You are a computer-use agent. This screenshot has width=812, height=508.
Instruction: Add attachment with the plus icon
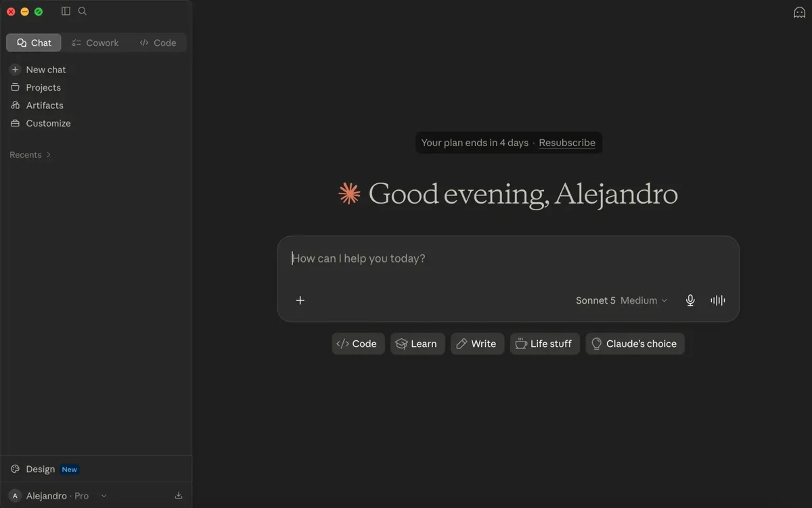click(300, 300)
